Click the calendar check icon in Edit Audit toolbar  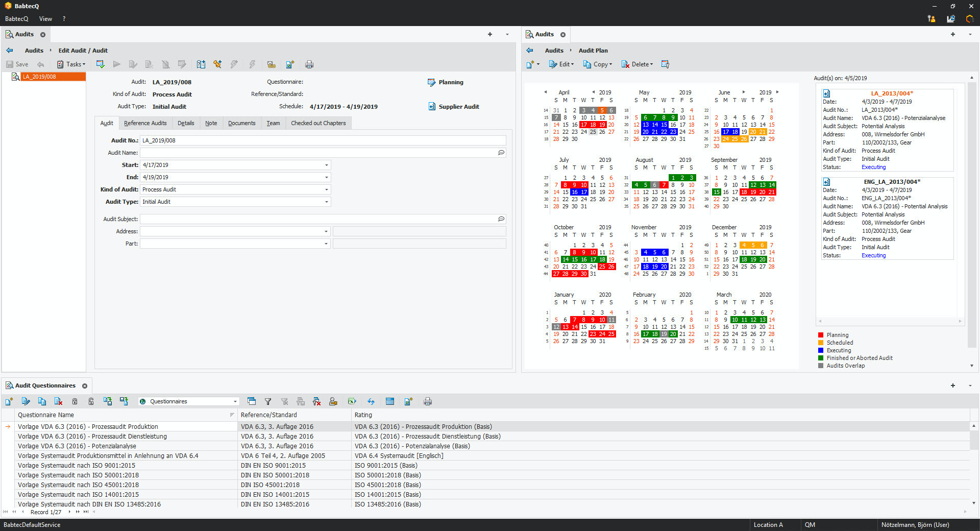[100, 64]
